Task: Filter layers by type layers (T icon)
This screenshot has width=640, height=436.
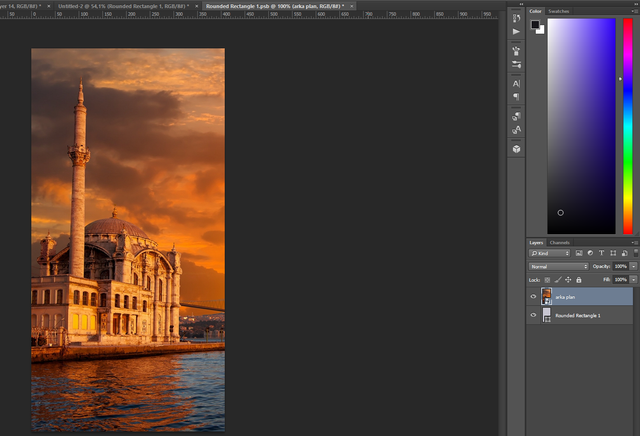Action: pos(601,253)
